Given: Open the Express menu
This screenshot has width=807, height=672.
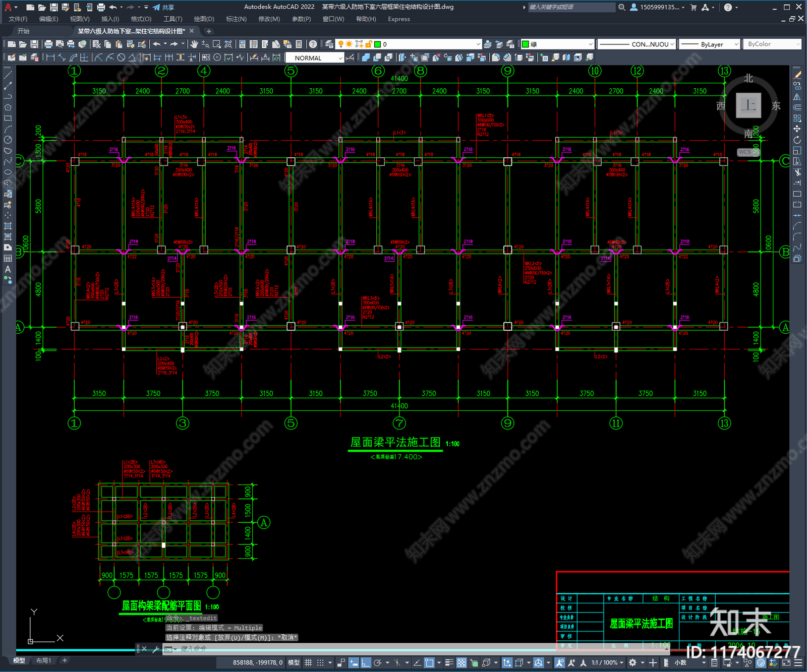Looking at the screenshot, I should coord(399,19).
